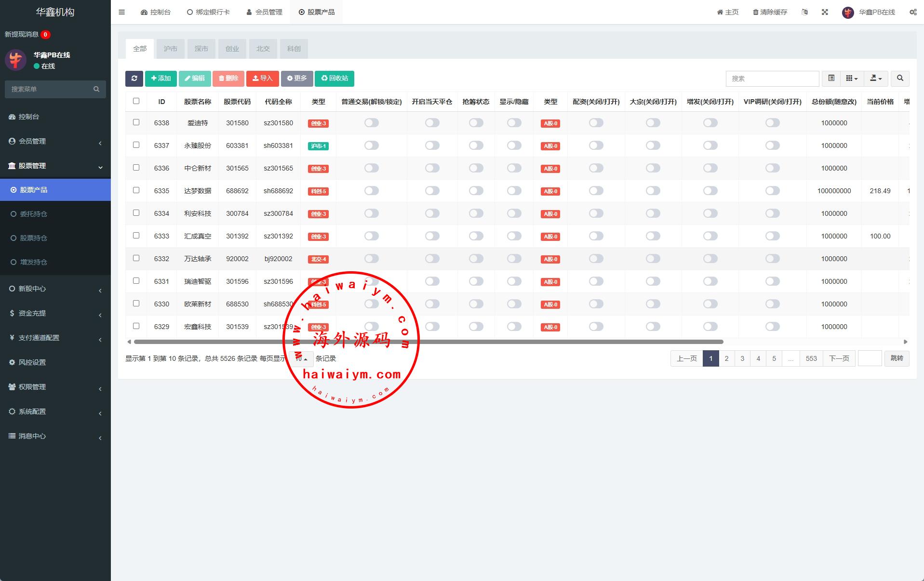Click the fullscreen icon in top bar
The width and height of the screenshot is (924, 581).
[x=825, y=12]
